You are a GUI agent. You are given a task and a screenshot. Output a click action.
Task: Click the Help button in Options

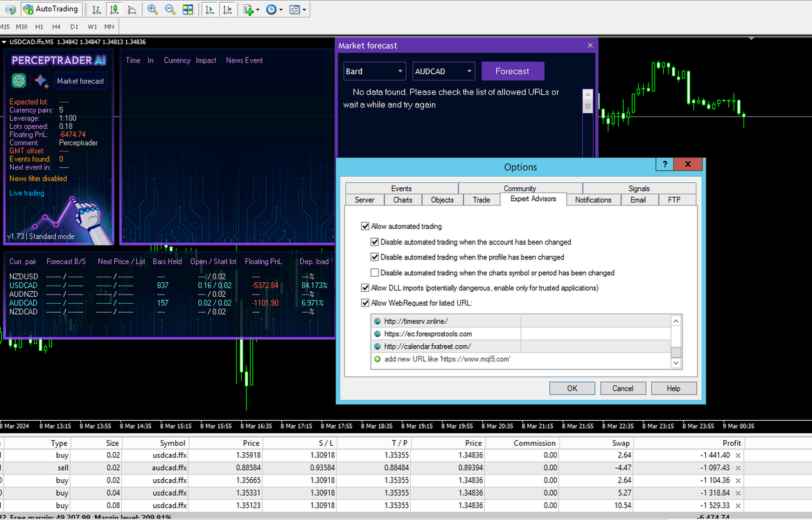pyautogui.click(x=673, y=388)
